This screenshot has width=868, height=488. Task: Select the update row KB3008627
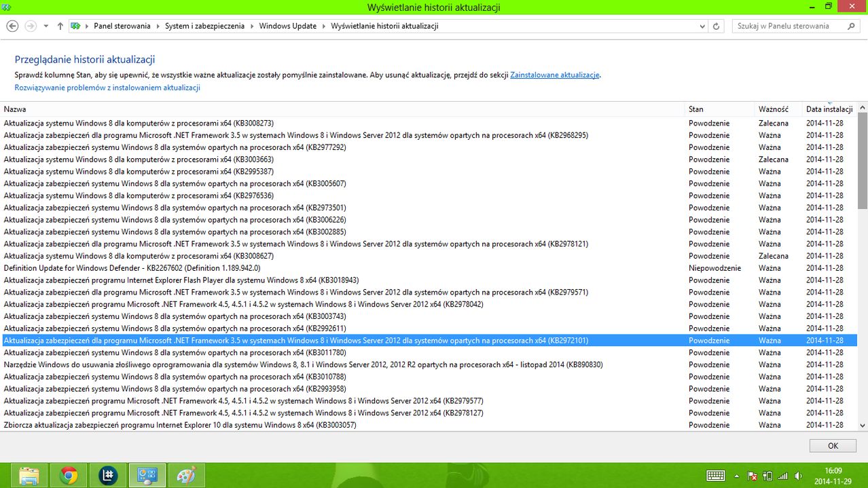tap(429, 256)
